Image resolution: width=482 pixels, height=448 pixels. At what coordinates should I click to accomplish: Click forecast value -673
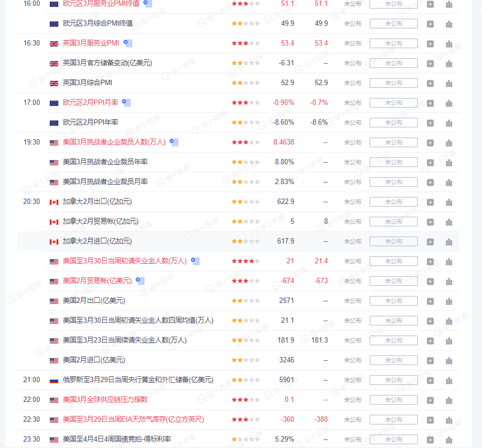(x=321, y=280)
